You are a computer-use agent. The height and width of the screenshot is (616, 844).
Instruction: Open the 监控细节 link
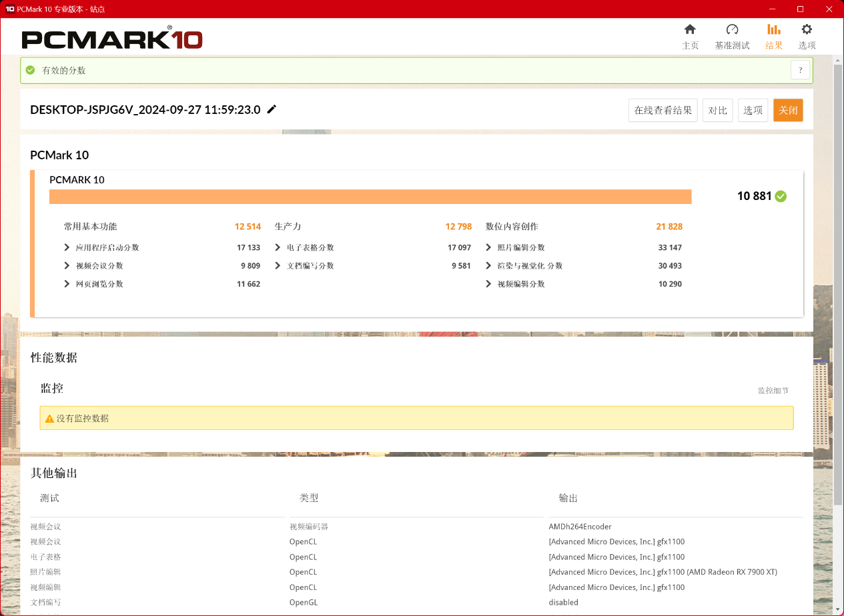click(x=773, y=391)
